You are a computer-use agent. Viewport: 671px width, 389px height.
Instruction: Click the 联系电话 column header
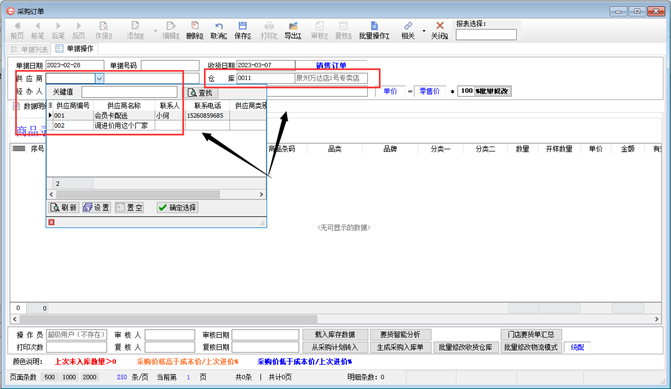208,106
